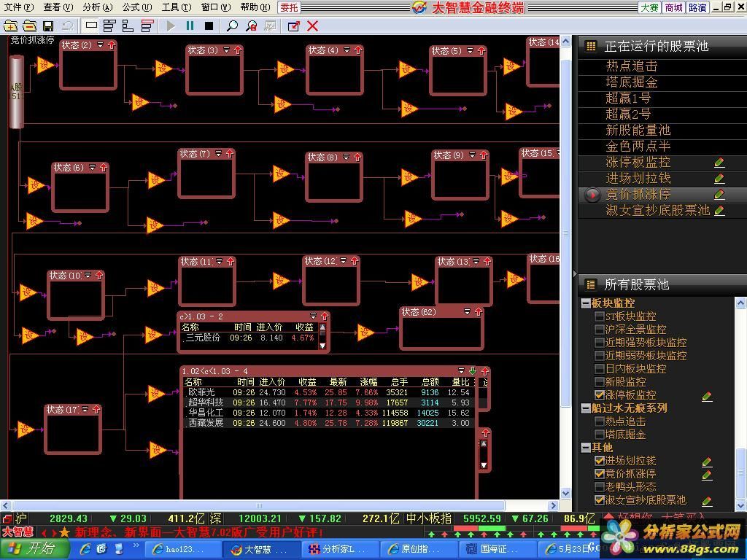Open the 查看(V) menu

point(58,7)
